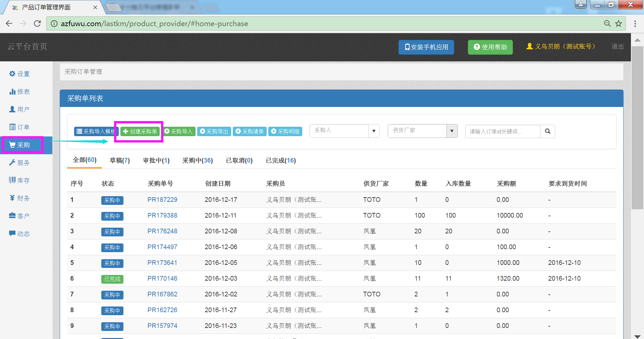The width and height of the screenshot is (644, 339).
Task: Close the 产品订单管理界面 browser tab
Action: (x=95, y=7)
